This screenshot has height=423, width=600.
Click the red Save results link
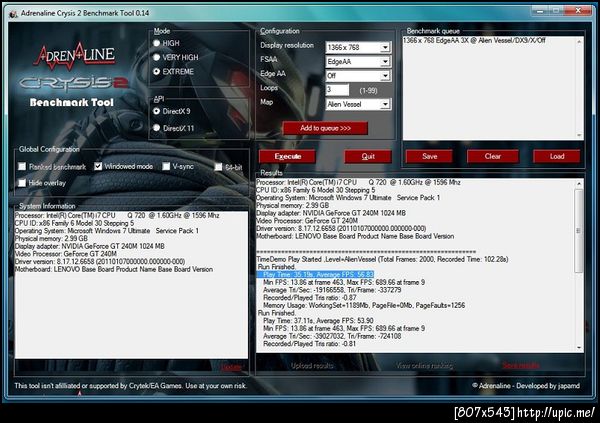click(521, 366)
